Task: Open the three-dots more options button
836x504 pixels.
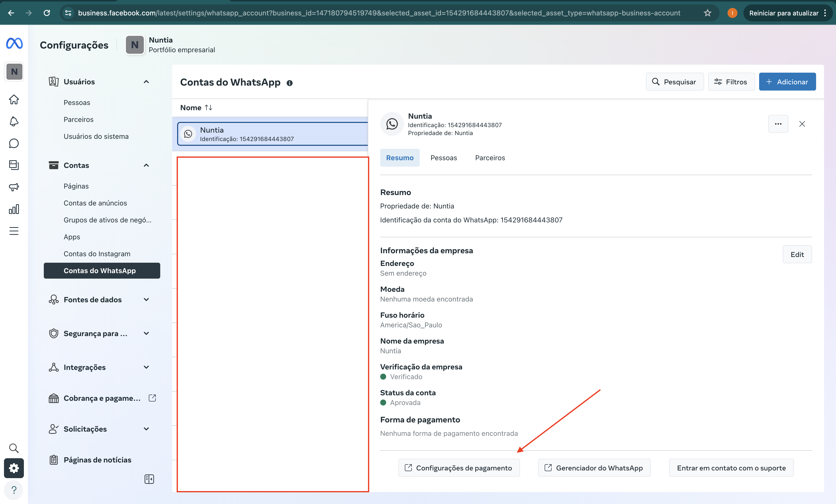Action: [x=778, y=124]
